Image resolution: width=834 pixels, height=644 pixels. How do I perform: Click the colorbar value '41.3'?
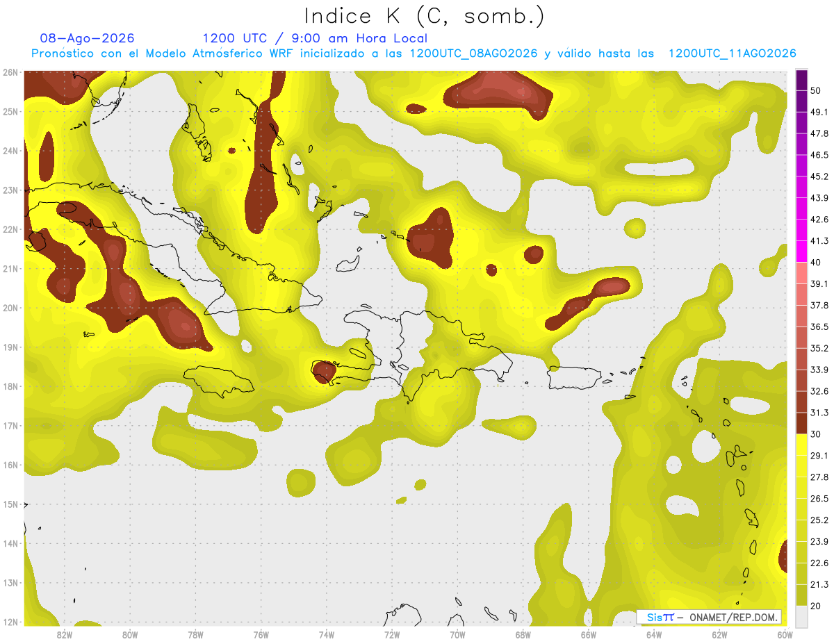point(820,241)
